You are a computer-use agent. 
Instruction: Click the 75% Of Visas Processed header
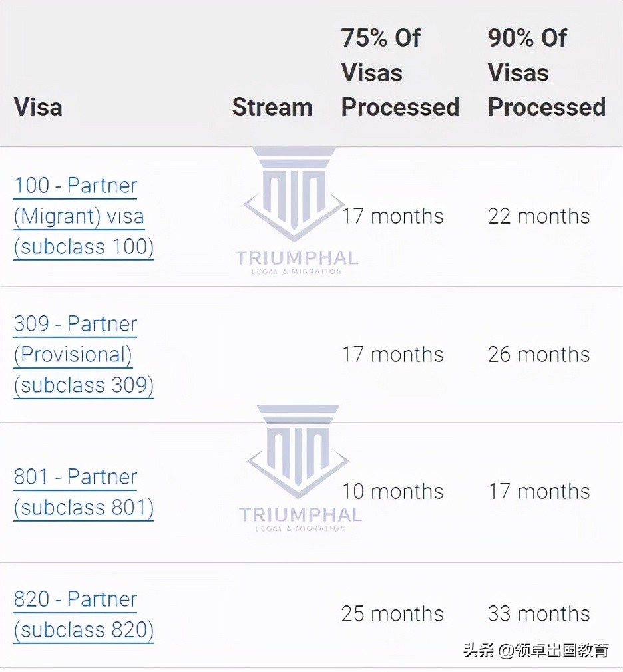pyautogui.click(x=400, y=72)
